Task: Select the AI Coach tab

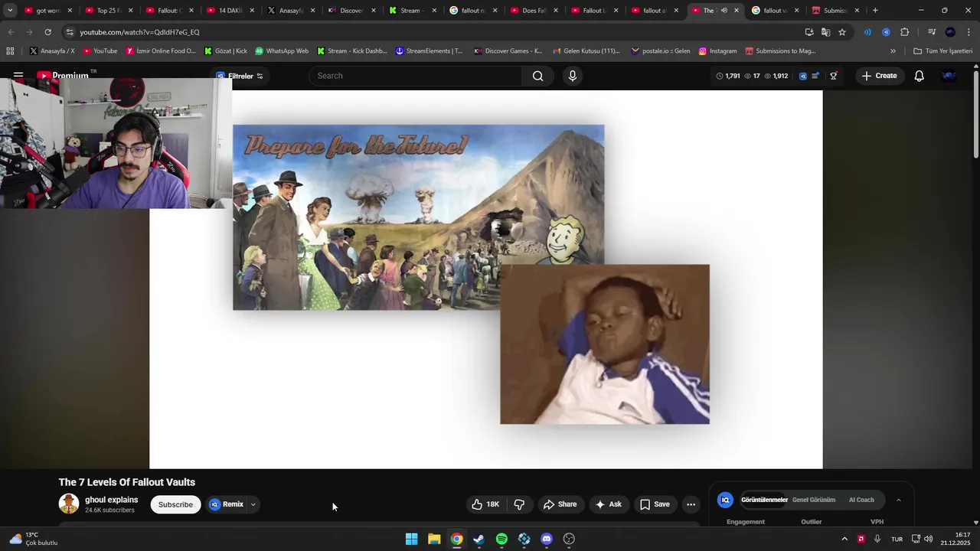Action: (x=861, y=500)
